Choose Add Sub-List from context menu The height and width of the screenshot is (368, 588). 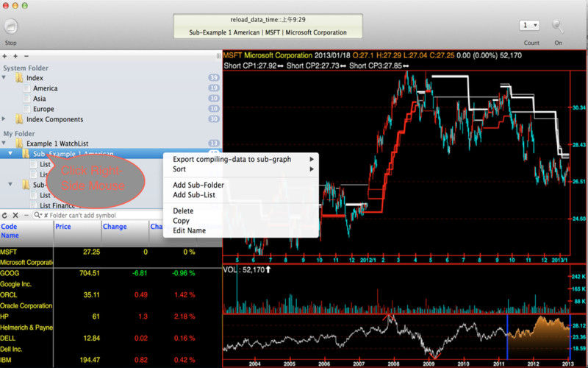[x=241, y=195]
